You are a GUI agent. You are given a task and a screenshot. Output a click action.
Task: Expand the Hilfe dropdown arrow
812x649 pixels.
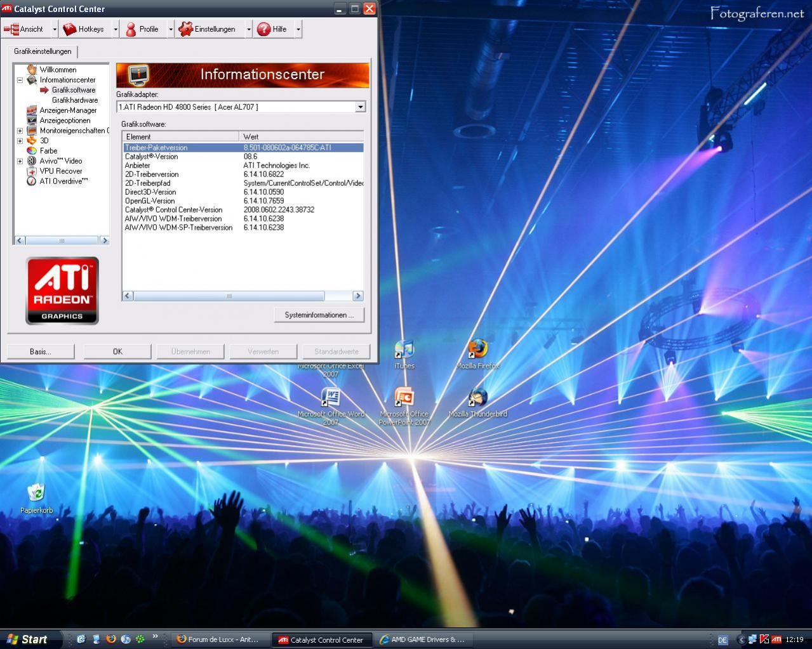click(298, 29)
